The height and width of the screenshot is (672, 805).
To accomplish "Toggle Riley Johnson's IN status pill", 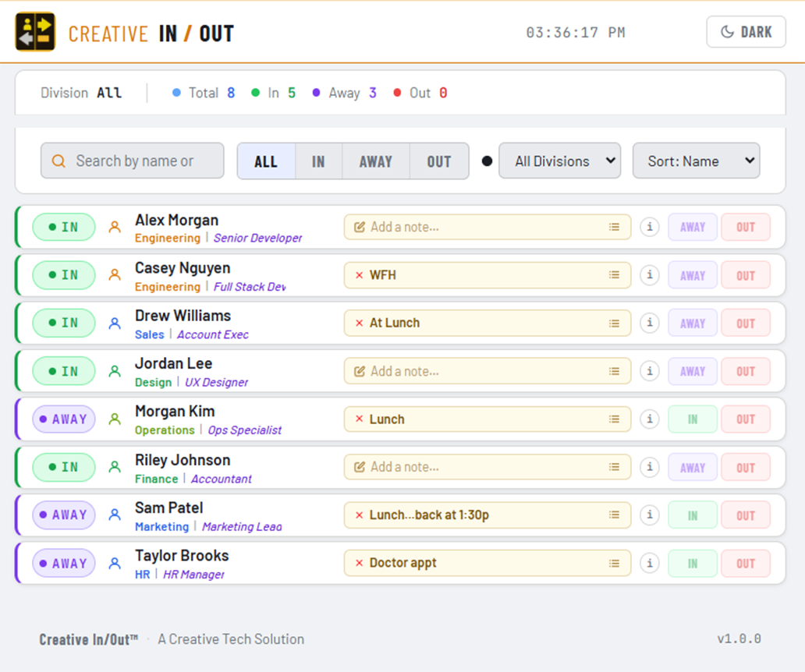I will click(x=64, y=467).
